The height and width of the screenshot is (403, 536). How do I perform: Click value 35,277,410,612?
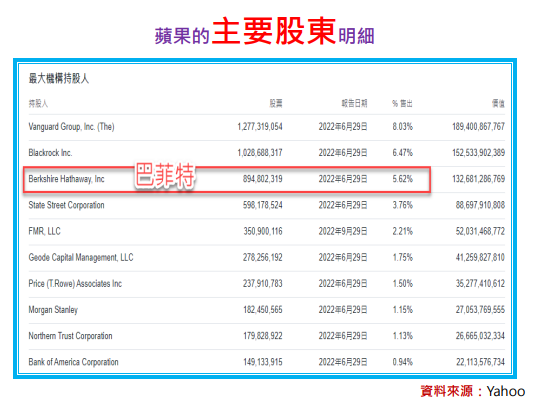[480, 284]
